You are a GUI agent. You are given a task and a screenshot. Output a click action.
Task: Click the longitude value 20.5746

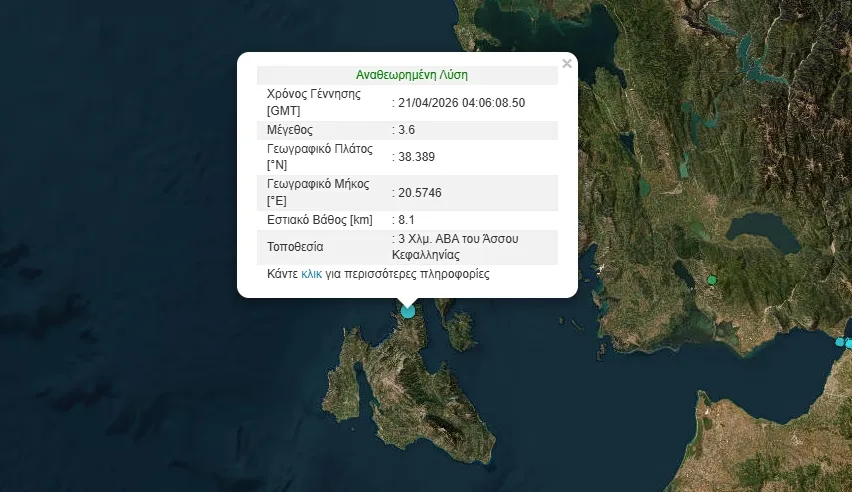pyautogui.click(x=420, y=193)
